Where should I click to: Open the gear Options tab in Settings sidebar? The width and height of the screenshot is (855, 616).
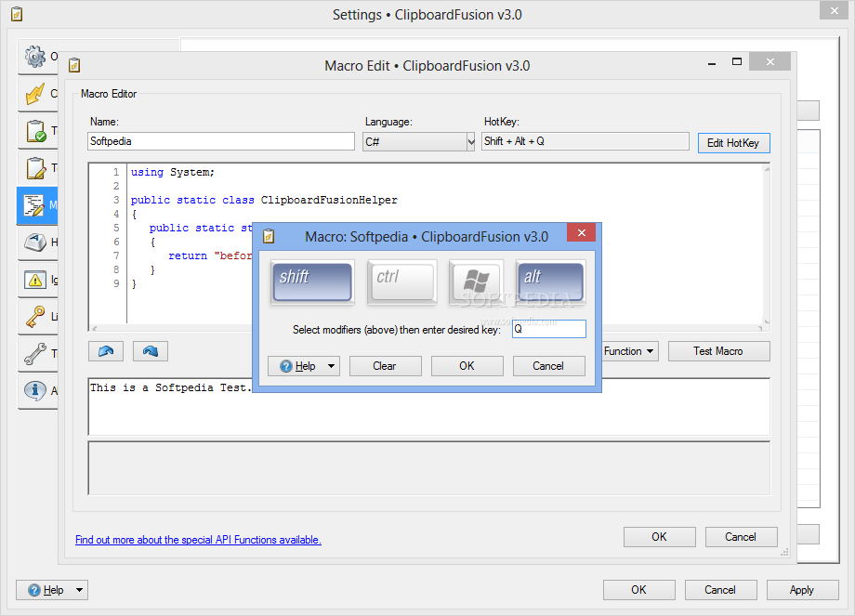(x=37, y=56)
